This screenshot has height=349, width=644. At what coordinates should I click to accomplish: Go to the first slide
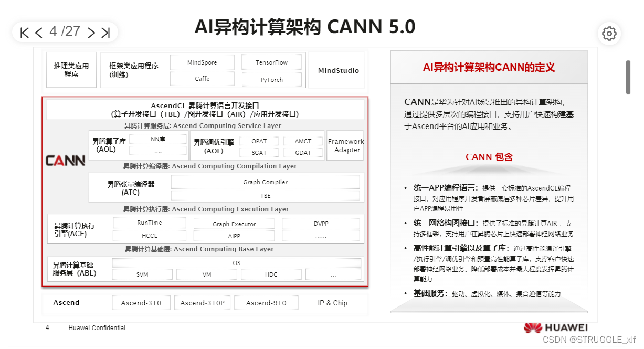tap(24, 33)
